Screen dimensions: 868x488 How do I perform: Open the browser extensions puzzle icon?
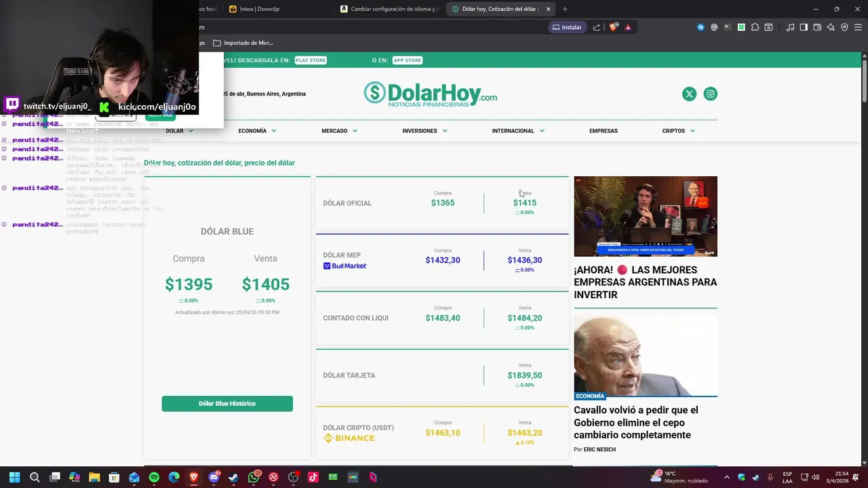pyautogui.click(x=755, y=27)
